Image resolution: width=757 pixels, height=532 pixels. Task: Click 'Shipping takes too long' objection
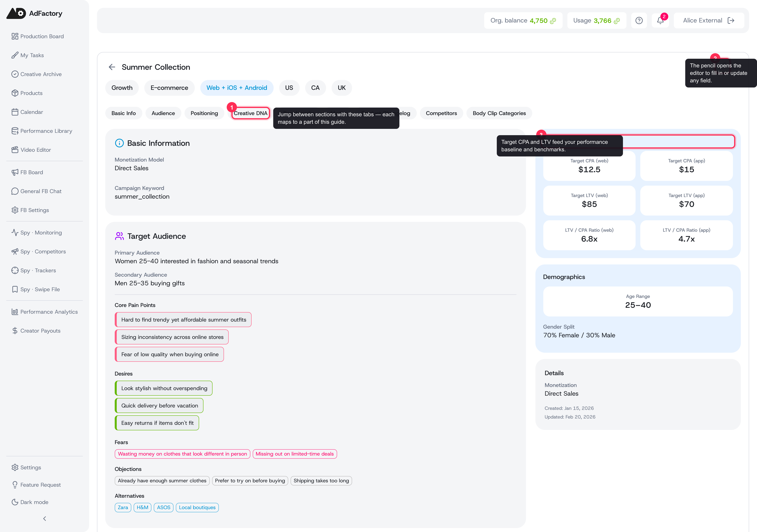click(x=321, y=481)
